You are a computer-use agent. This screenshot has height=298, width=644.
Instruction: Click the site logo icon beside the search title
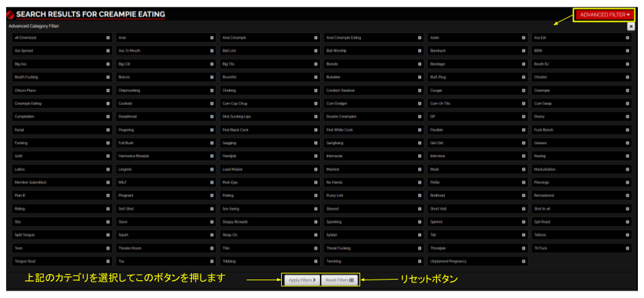pyautogui.click(x=10, y=14)
